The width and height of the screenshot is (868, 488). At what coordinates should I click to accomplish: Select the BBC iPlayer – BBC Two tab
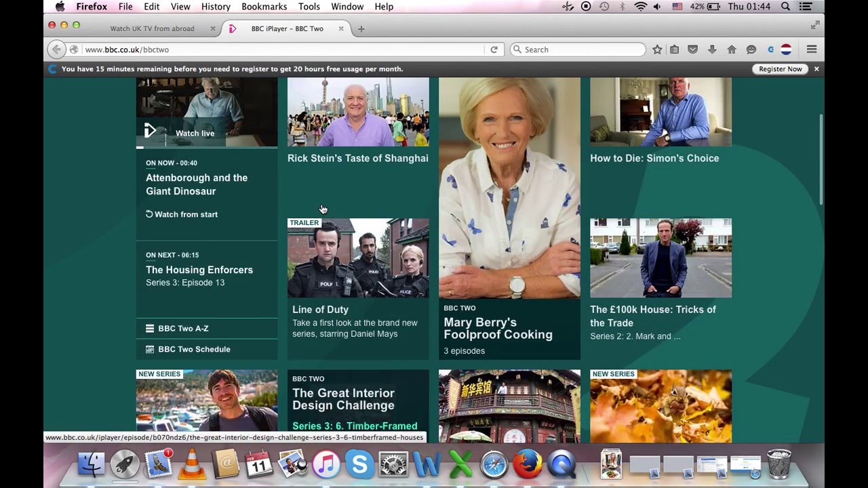coord(288,28)
